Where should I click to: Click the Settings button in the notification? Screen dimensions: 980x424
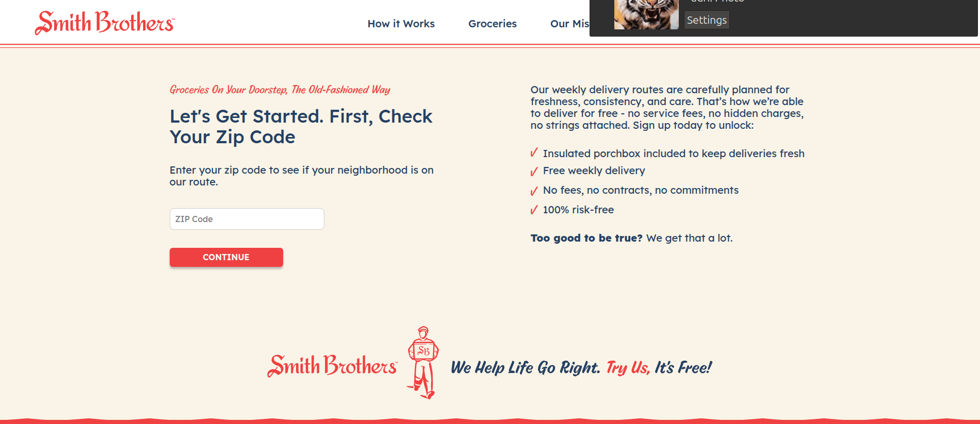(x=707, y=20)
